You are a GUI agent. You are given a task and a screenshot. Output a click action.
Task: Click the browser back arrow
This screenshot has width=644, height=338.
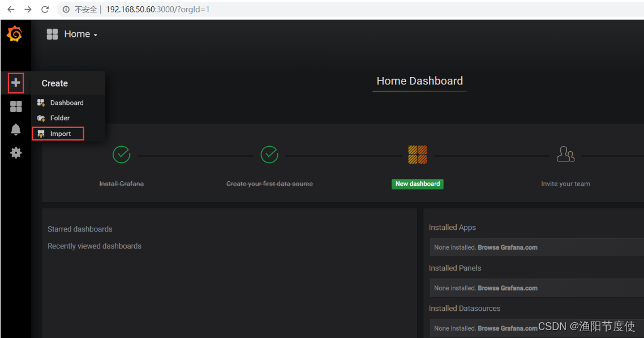(x=11, y=9)
